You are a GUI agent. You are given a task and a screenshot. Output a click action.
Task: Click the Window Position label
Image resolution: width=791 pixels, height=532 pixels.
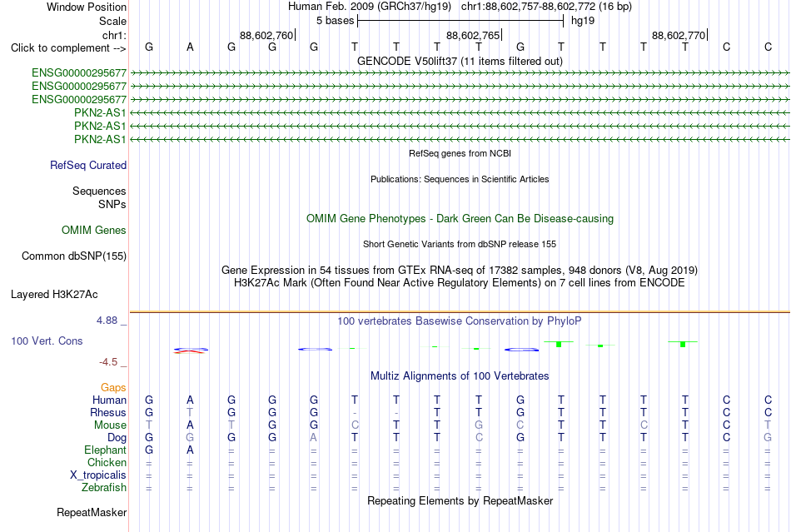click(87, 7)
